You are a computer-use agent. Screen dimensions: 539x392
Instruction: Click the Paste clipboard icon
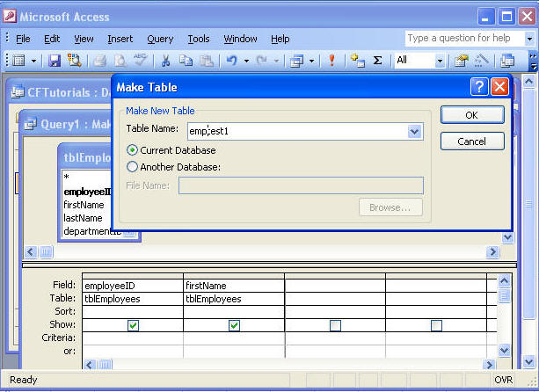(x=207, y=61)
